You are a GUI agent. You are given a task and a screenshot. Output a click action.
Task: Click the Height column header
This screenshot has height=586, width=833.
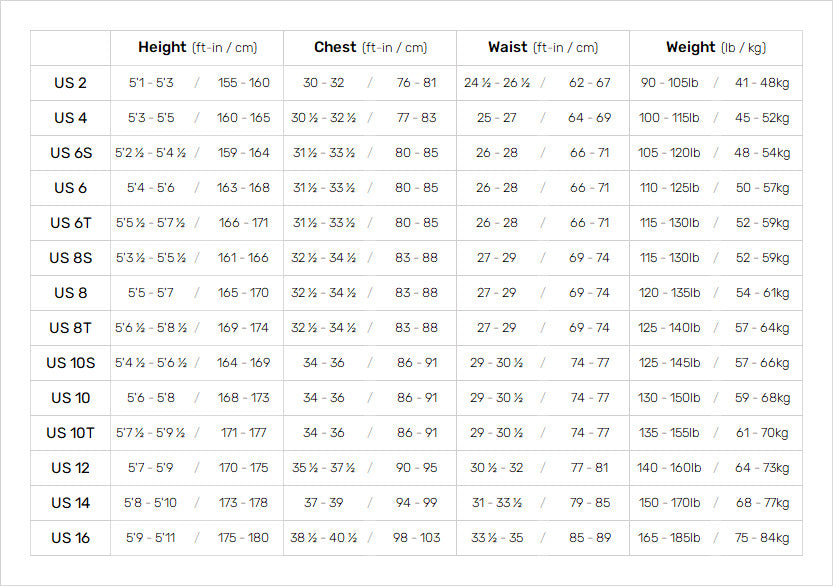[196, 47]
